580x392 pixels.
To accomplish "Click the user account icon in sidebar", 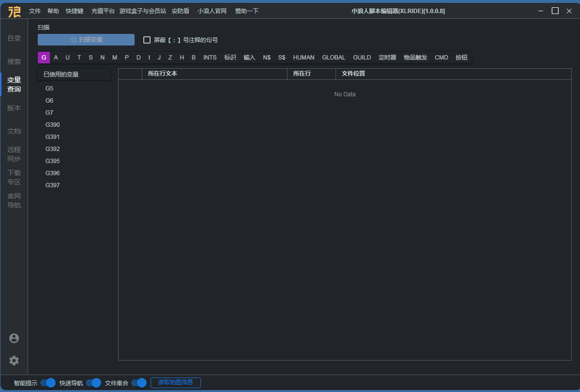I will point(14,338).
